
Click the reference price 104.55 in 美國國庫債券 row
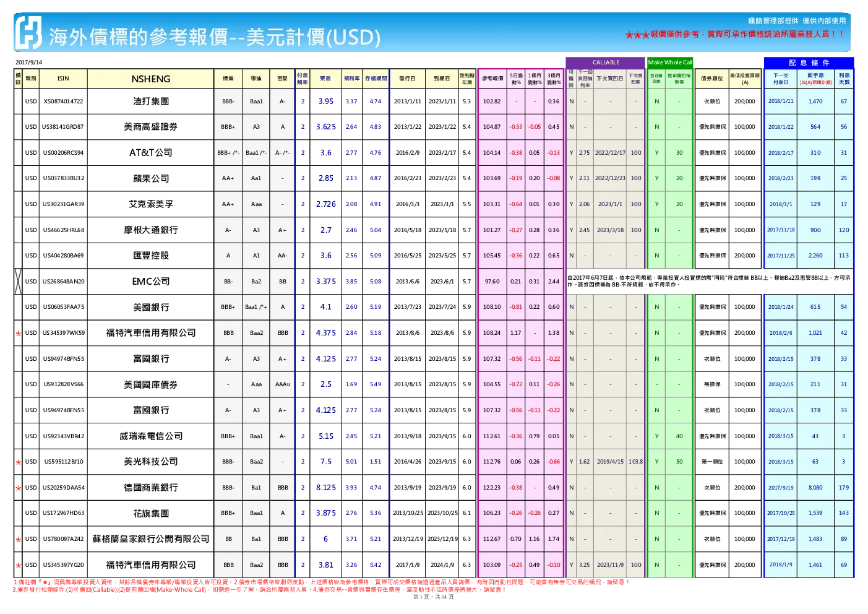coord(492,384)
